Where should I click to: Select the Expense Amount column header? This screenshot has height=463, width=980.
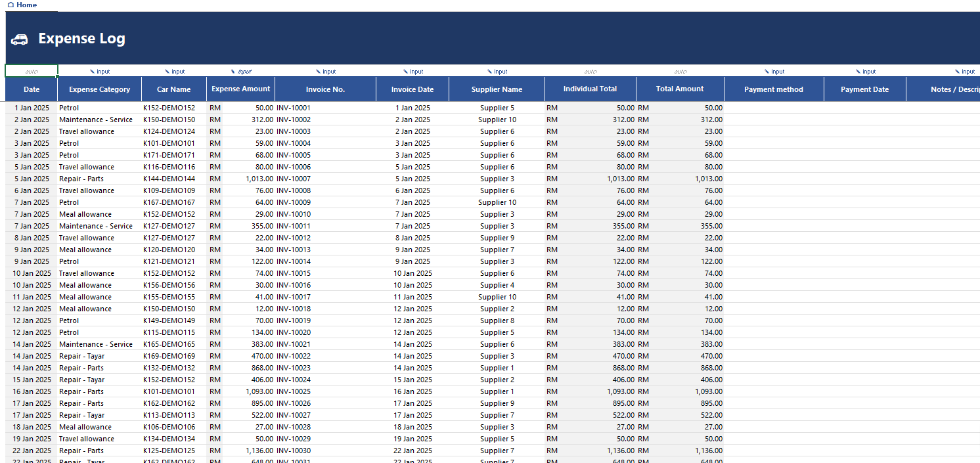240,89
